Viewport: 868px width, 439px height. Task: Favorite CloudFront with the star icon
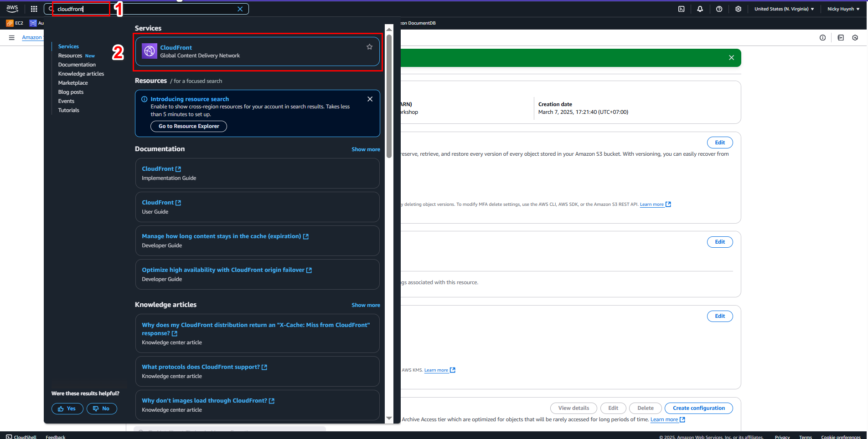pos(369,47)
